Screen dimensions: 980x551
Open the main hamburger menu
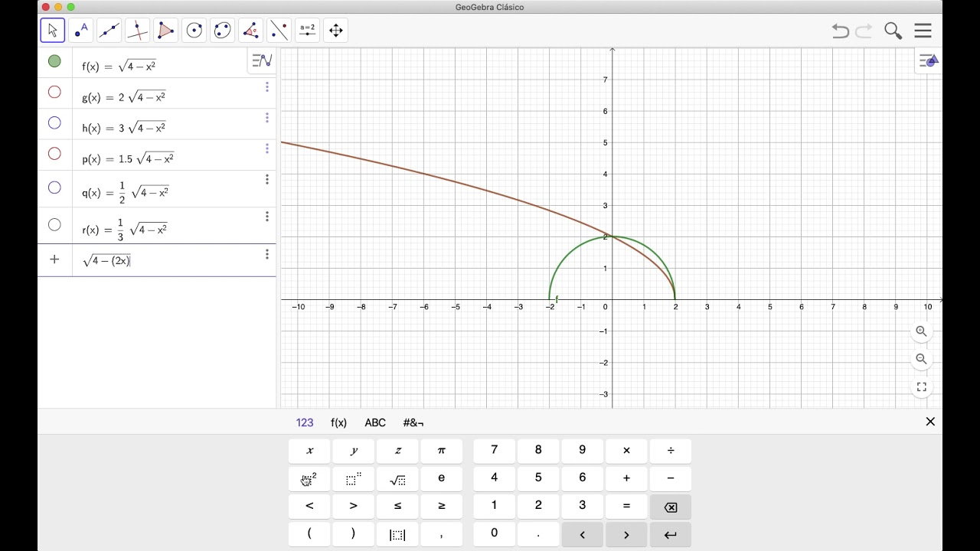coord(923,31)
